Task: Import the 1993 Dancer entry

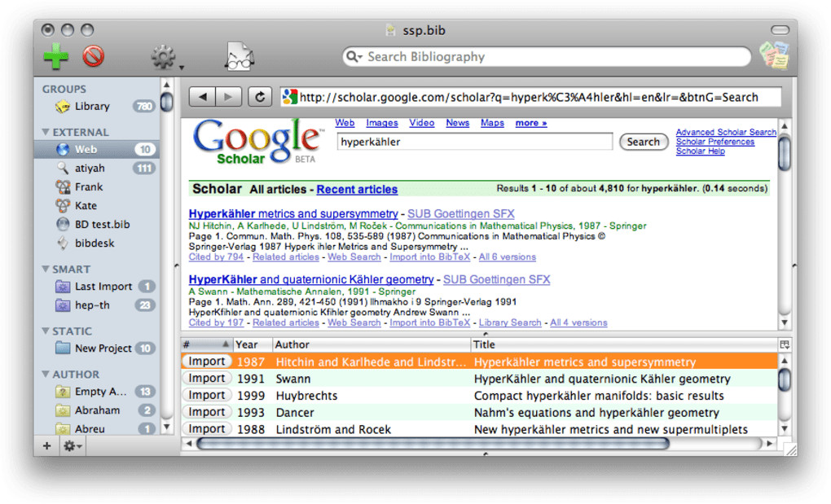Action: [x=207, y=412]
